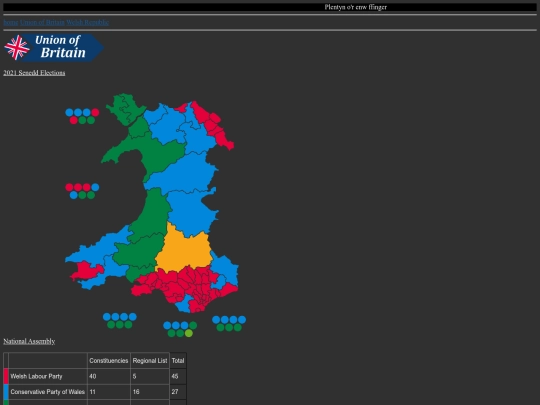The width and height of the screenshot is (540, 405).
Task: Click the Union of Britain flag logo banner
Action: 54,48
